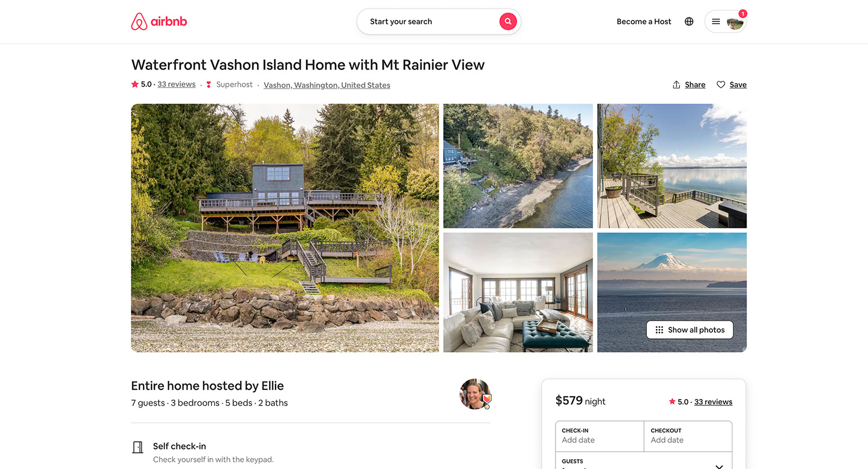Open the hamburger menu icon
Screen dimensions: 868x469
tap(716, 21)
